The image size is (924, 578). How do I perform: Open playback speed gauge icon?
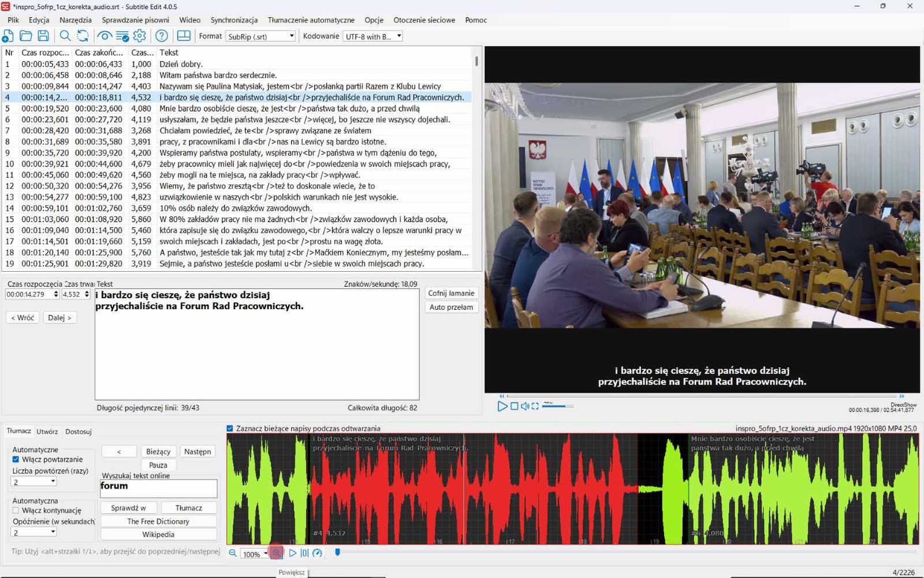pos(317,553)
